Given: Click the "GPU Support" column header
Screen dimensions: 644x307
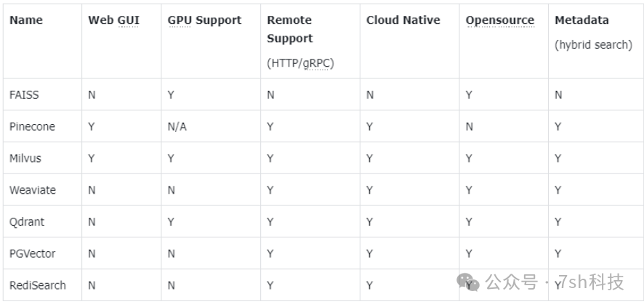Looking at the screenshot, I should click(x=204, y=20).
